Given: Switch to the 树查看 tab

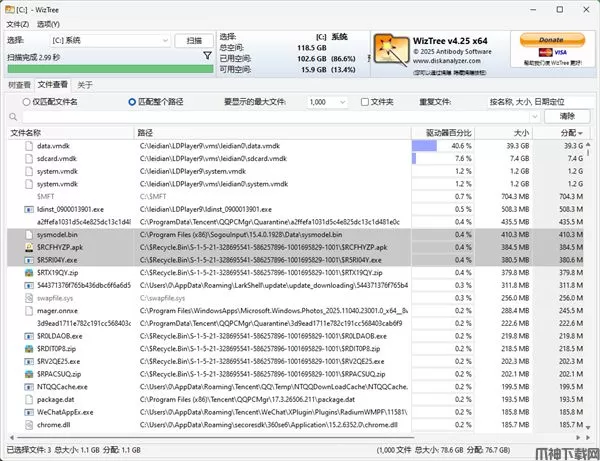Looking at the screenshot, I should click(18, 85).
